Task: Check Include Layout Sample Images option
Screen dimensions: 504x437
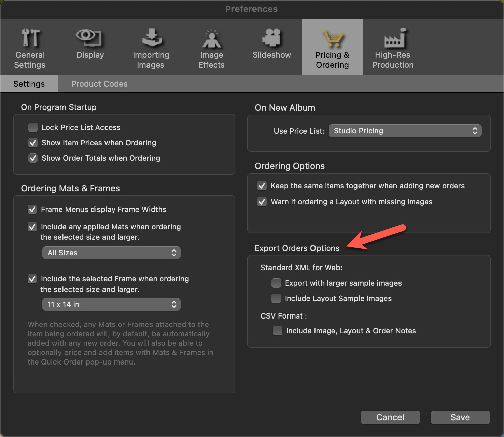Action: point(276,298)
